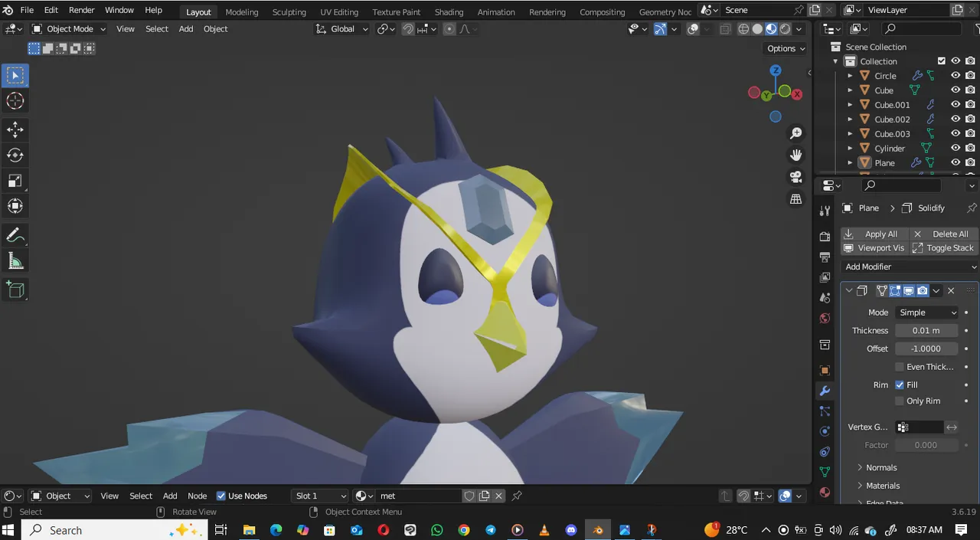Click the pan view hand icon
The image size is (980, 540).
click(x=796, y=155)
